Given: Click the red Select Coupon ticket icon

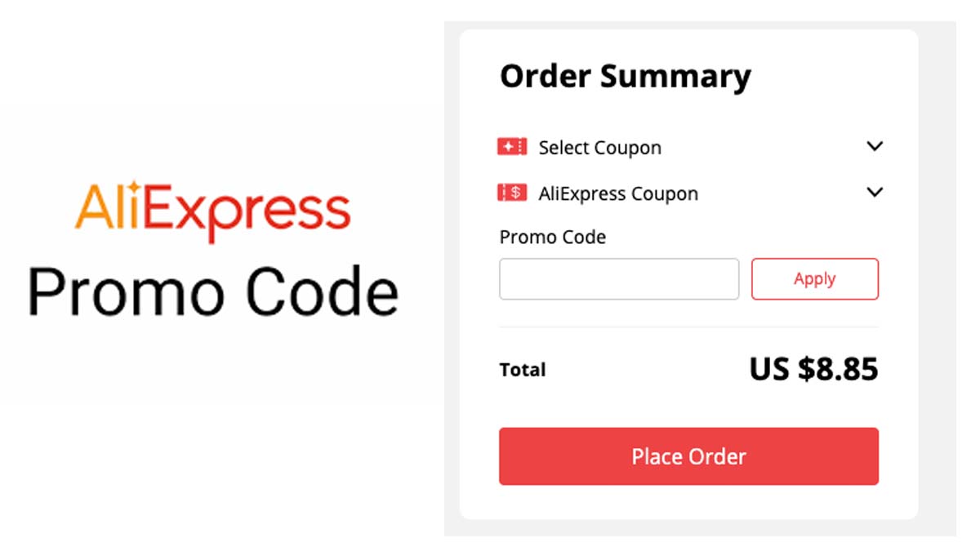Looking at the screenshot, I should pos(512,147).
